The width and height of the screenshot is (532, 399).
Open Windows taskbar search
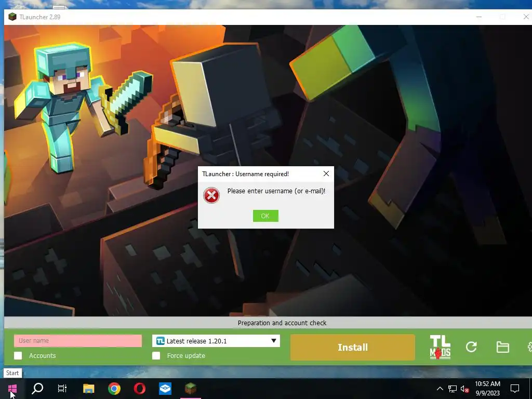click(37, 389)
